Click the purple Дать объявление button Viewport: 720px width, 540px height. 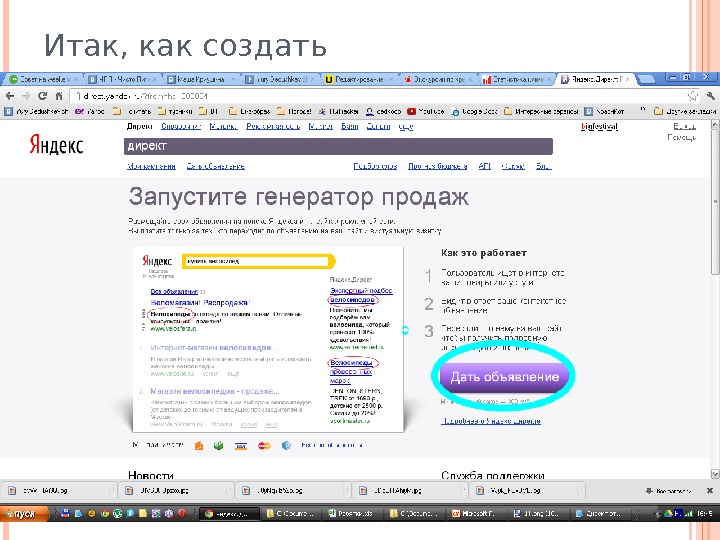click(x=504, y=377)
